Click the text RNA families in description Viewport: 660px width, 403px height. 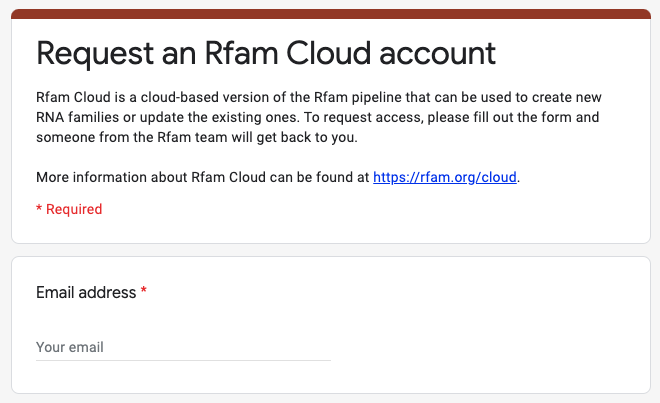[x=77, y=117]
